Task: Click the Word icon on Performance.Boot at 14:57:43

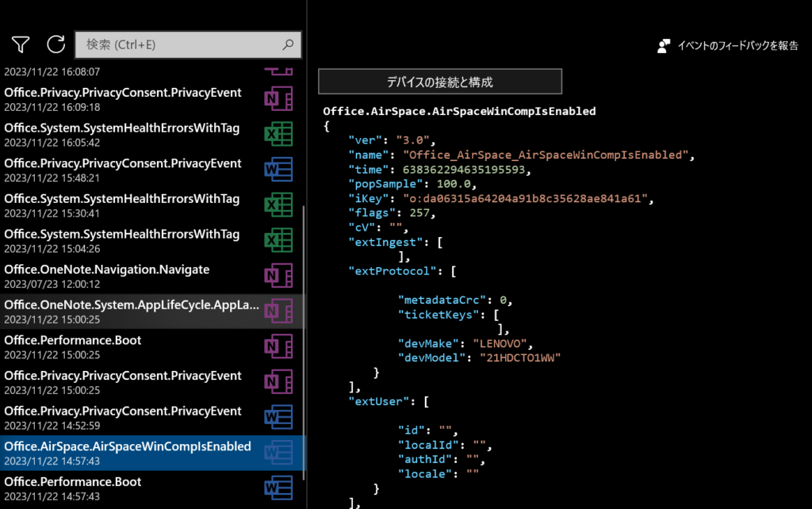Action: 278,488
